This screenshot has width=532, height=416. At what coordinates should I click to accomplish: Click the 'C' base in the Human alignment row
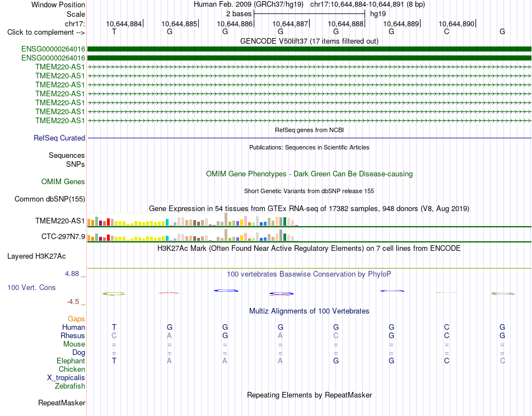[x=446, y=327]
